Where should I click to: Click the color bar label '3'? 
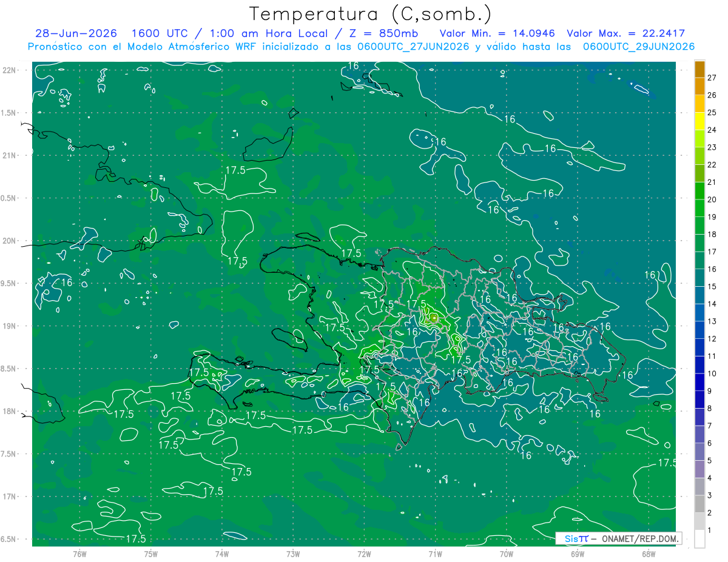pyautogui.click(x=710, y=495)
